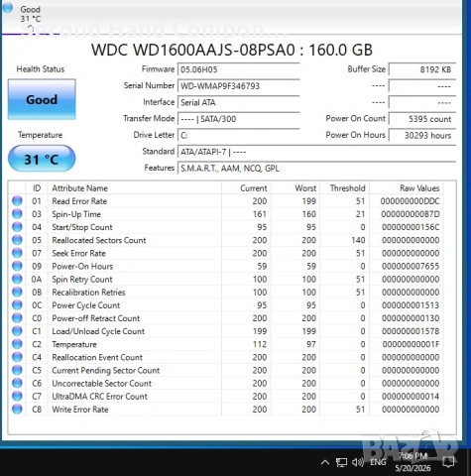
Task: Select the Seek Error Rate attribute name
Action: point(78,253)
